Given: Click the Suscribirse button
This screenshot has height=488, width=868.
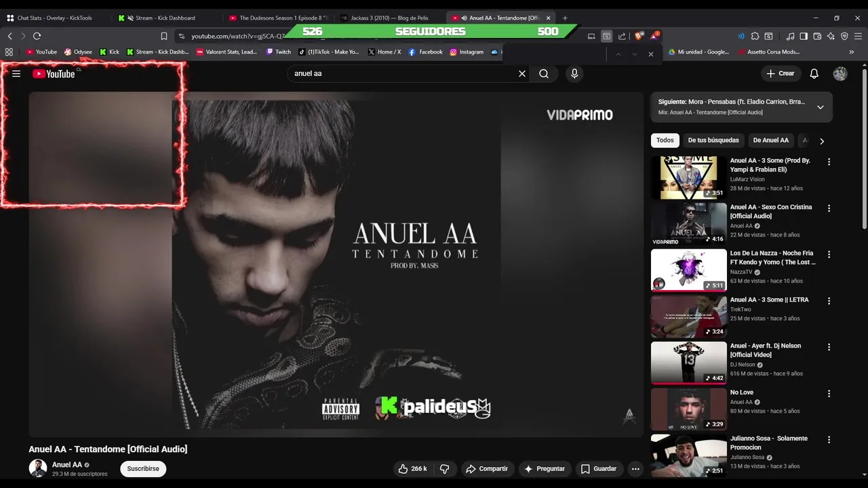Looking at the screenshot, I should pos(143,468).
